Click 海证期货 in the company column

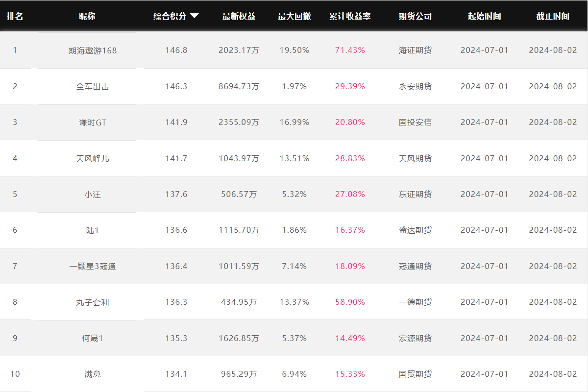415,50
